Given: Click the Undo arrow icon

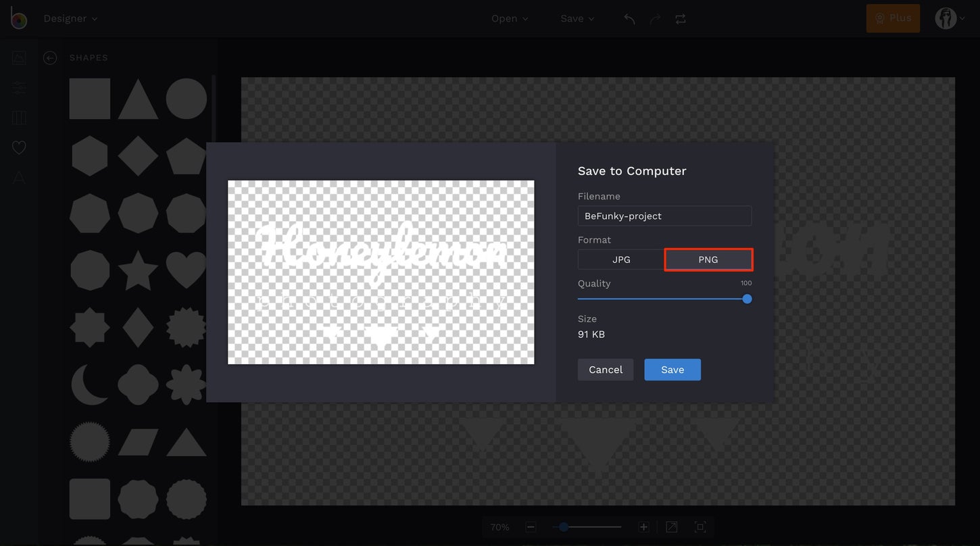Looking at the screenshot, I should tap(628, 18).
